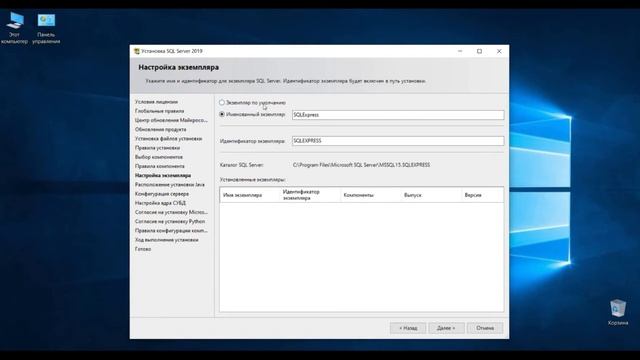640x360 pixels.
Task: Select the Согласие на установку Python step
Action: click(x=170, y=221)
